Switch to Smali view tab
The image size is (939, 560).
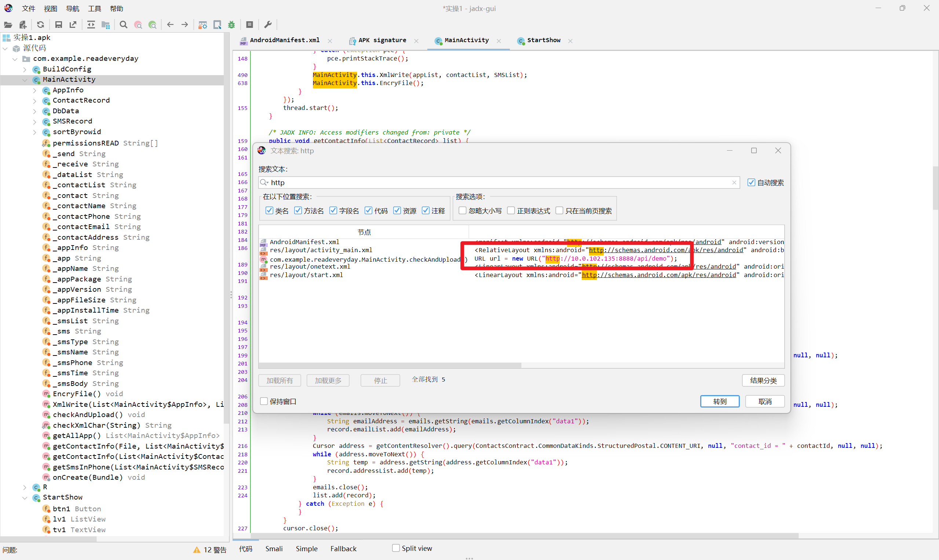[x=274, y=549]
